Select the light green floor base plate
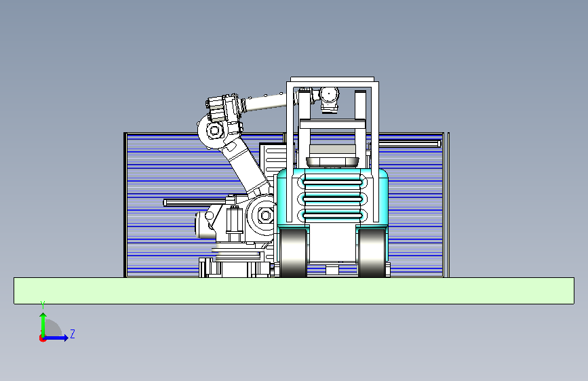Image resolution: width=588 pixels, height=381 pixels. coord(294,291)
